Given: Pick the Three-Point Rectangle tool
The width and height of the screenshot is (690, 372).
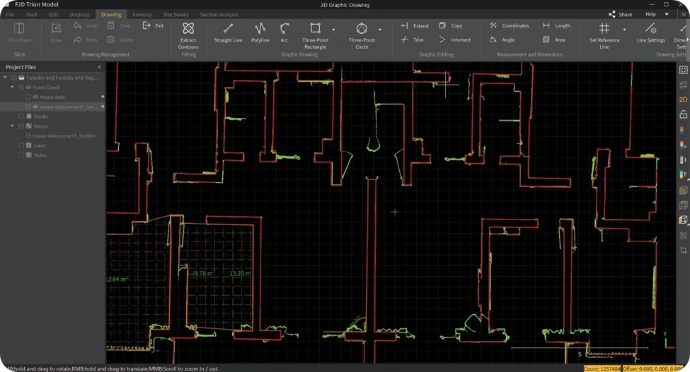Looking at the screenshot, I should 315,36.
